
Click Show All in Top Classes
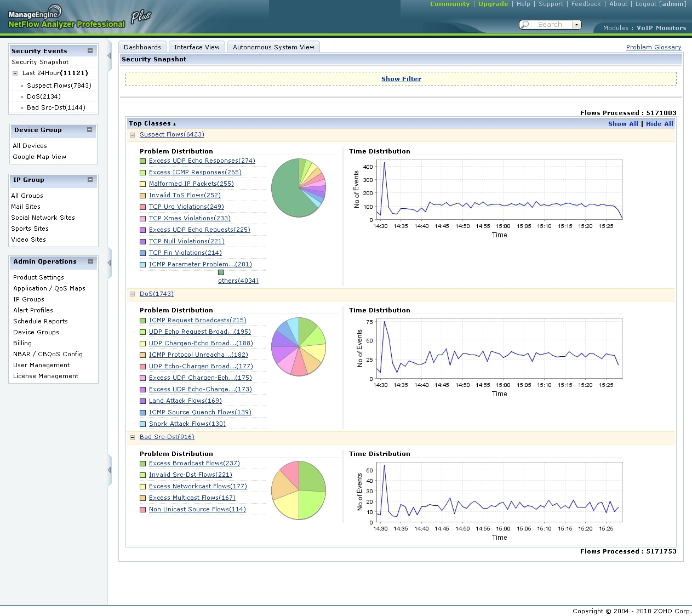point(623,124)
